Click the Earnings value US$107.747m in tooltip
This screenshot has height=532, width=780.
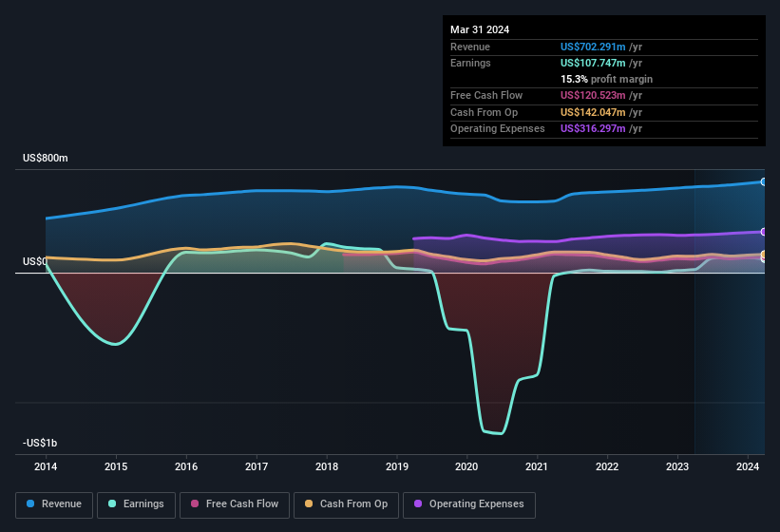(x=593, y=63)
